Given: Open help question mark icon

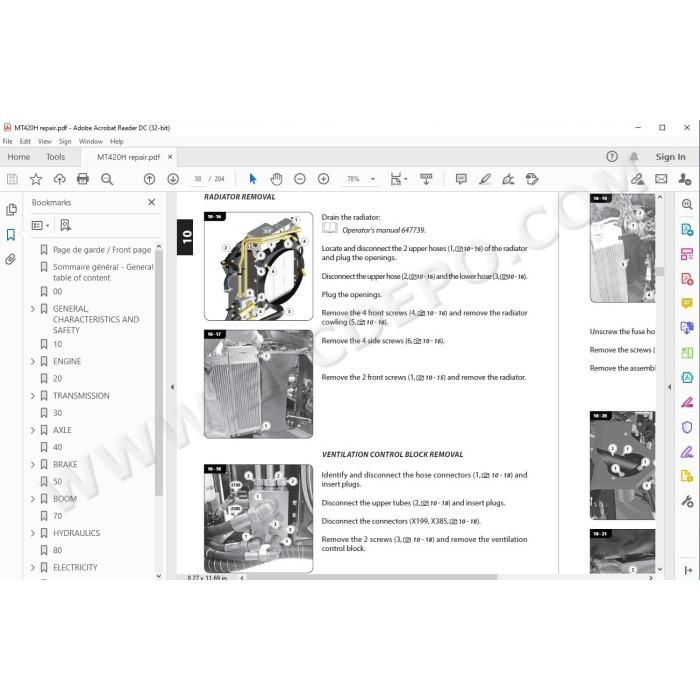Looking at the screenshot, I should click(612, 156).
